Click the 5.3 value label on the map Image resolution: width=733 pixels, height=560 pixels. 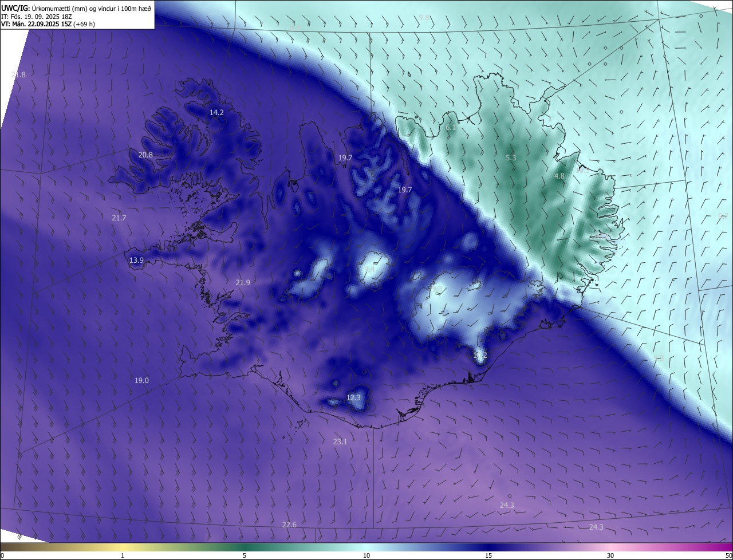[511, 157]
